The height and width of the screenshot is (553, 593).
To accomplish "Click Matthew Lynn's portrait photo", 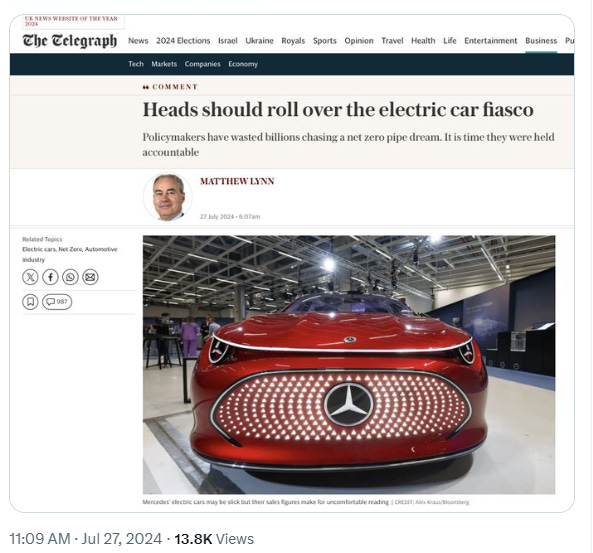I will pos(168,197).
